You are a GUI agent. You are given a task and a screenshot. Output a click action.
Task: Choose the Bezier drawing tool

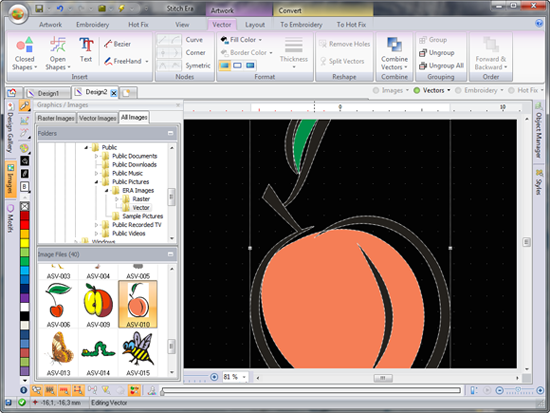(x=118, y=44)
